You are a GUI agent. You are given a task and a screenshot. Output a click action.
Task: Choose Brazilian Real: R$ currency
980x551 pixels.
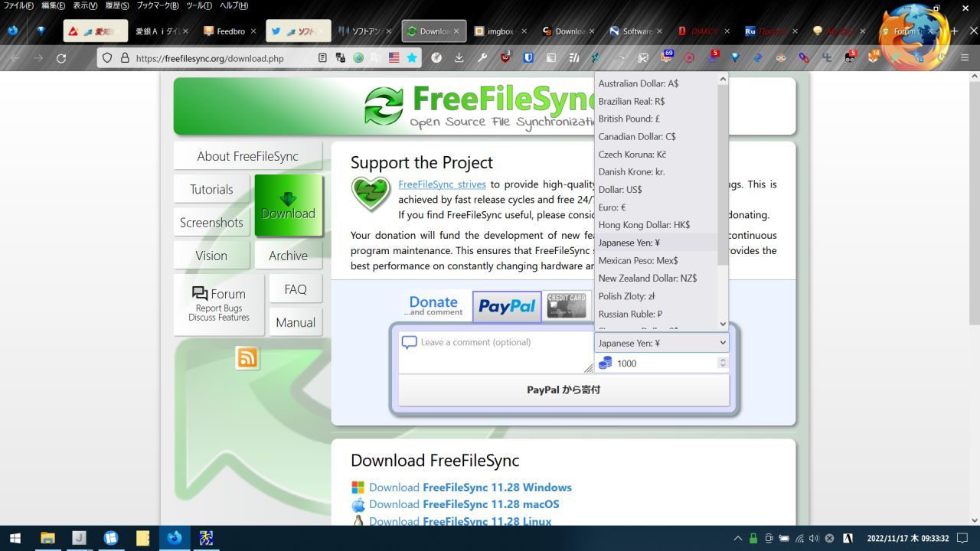tap(656, 101)
